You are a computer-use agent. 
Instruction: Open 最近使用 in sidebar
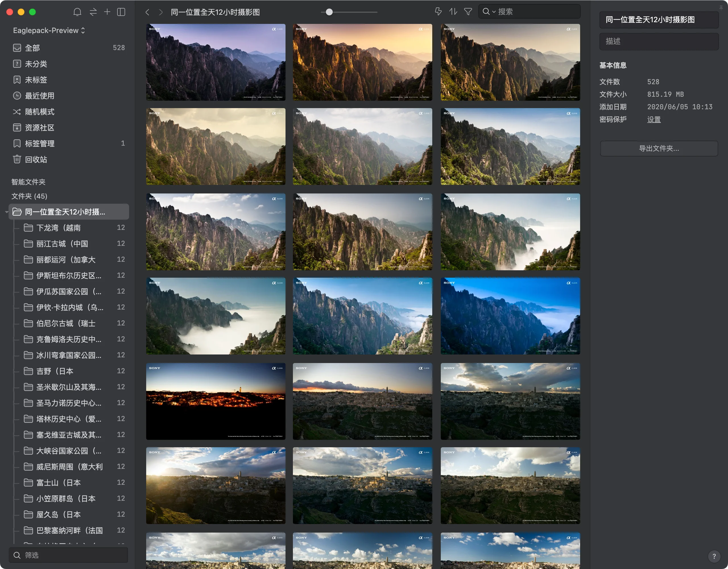pyautogui.click(x=69, y=96)
